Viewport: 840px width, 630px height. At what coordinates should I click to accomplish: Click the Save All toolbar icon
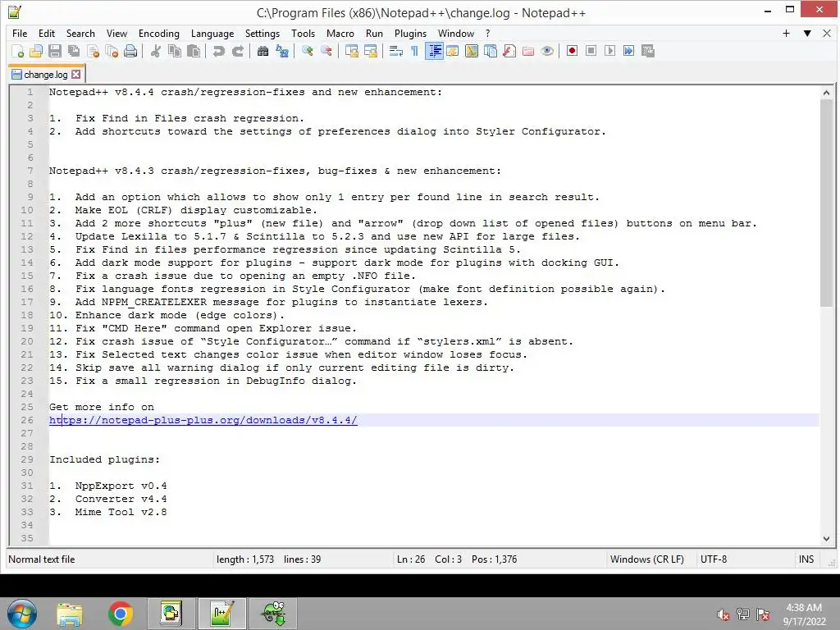[x=73, y=51]
